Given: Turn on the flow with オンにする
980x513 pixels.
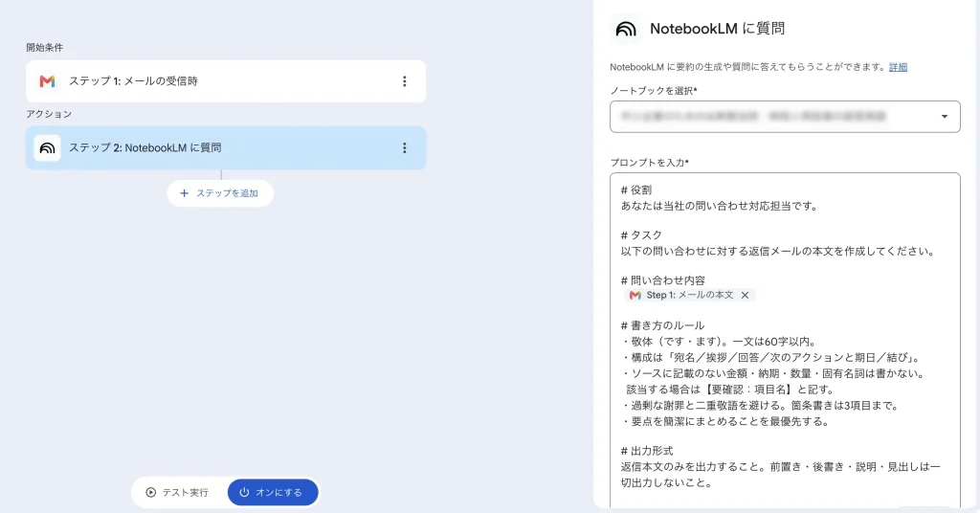Looking at the screenshot, I should tap(273, 492).
